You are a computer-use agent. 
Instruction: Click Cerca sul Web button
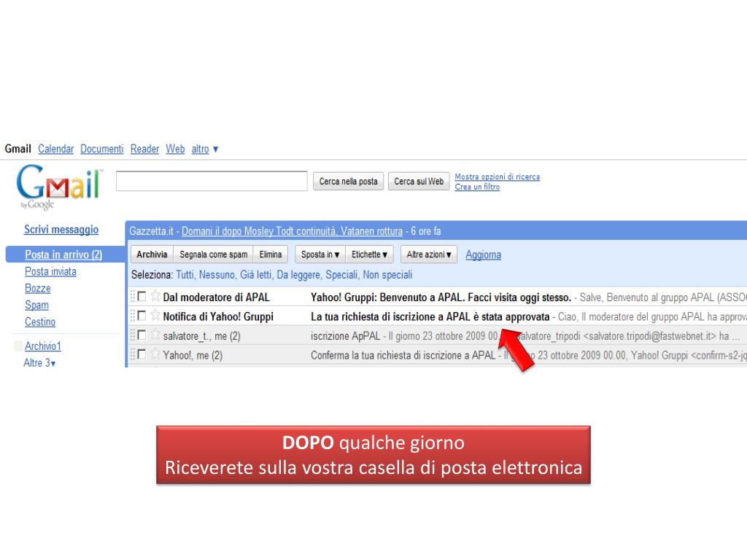click(419, 182)
